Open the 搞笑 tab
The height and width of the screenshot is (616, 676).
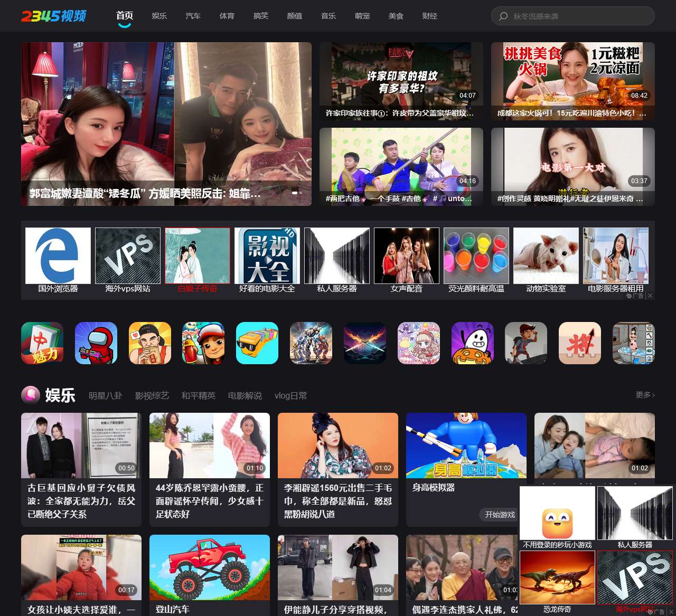click(x=260, y=16)
